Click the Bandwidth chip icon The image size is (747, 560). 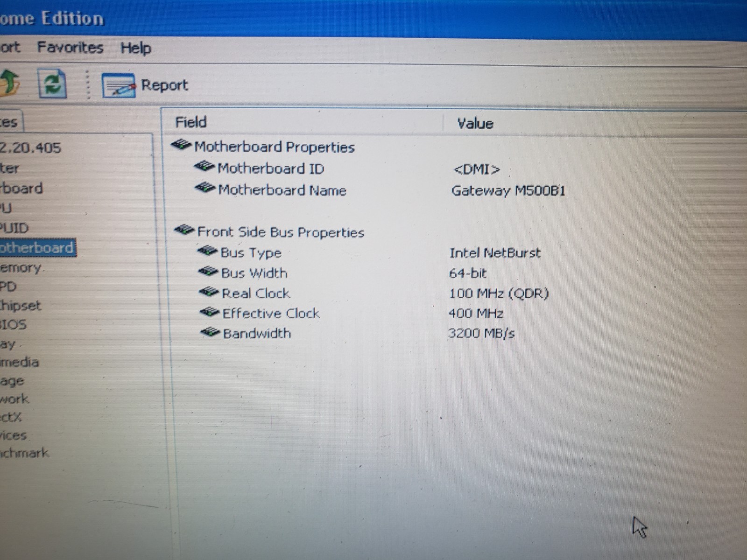click(x=211, y=332)
